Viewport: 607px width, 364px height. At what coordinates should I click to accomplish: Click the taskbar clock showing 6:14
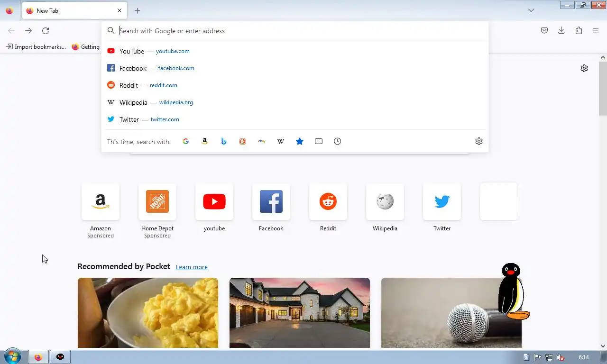[584, 357]
